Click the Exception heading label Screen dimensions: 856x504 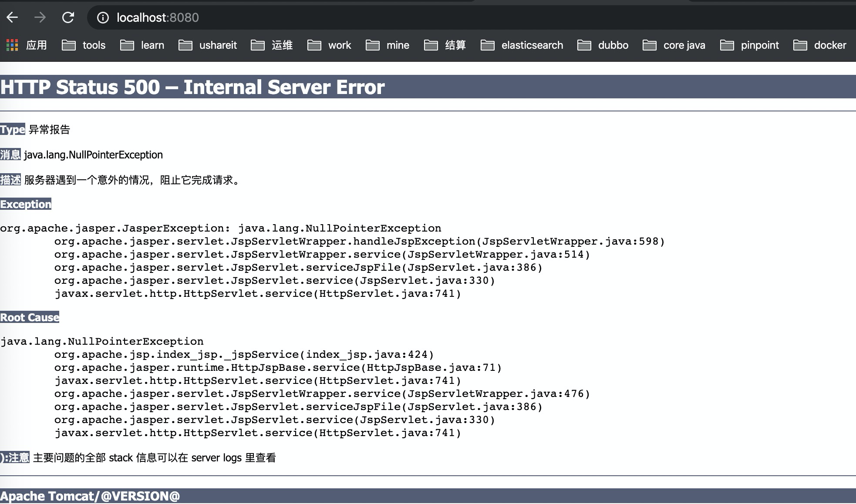pyautogui.click(x=25, y=204)
